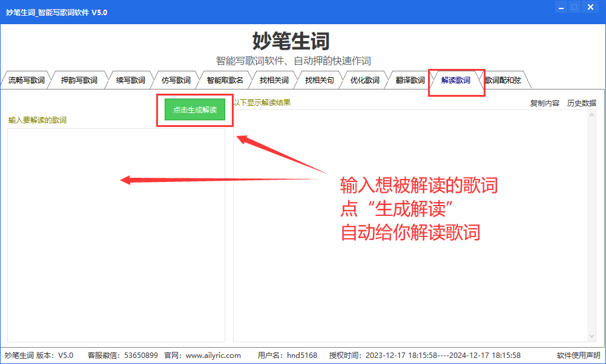
Task: Focus the lyrics input text area
Action: [x=116, y=235]
